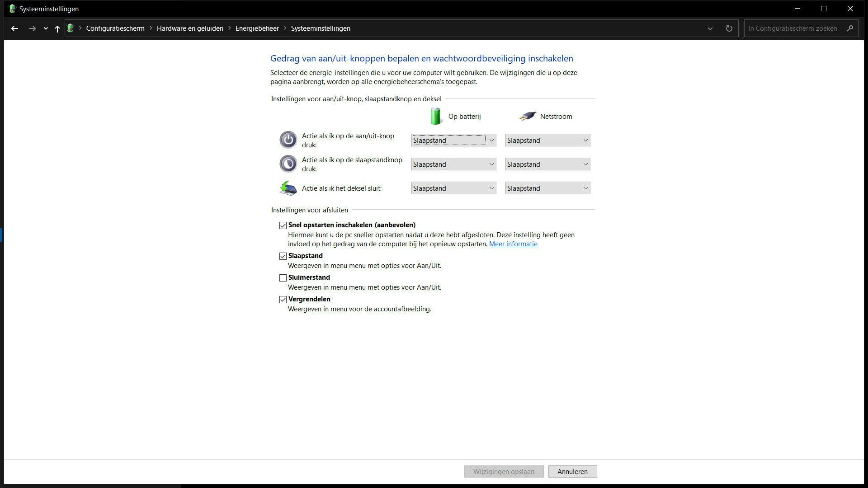The image size is (868, 488).
Task: Click the power button icon
Action: click(x=288, y=140)
